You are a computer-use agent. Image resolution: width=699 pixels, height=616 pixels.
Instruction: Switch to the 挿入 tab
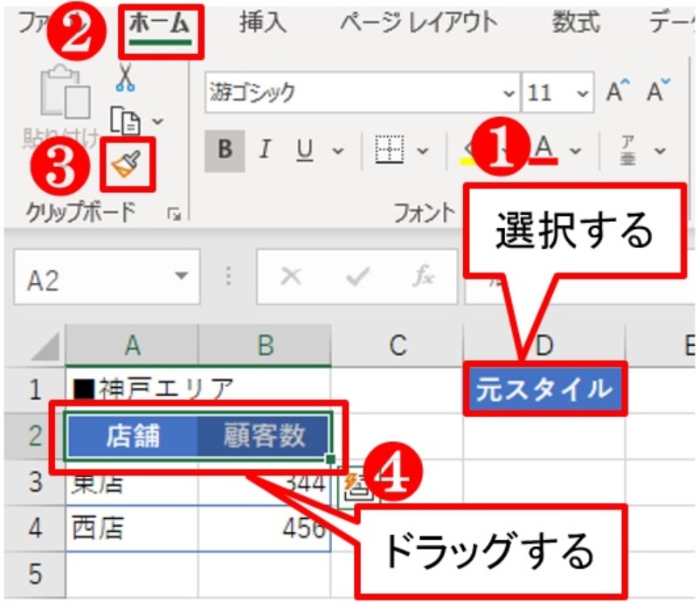[x=262, y=24]
